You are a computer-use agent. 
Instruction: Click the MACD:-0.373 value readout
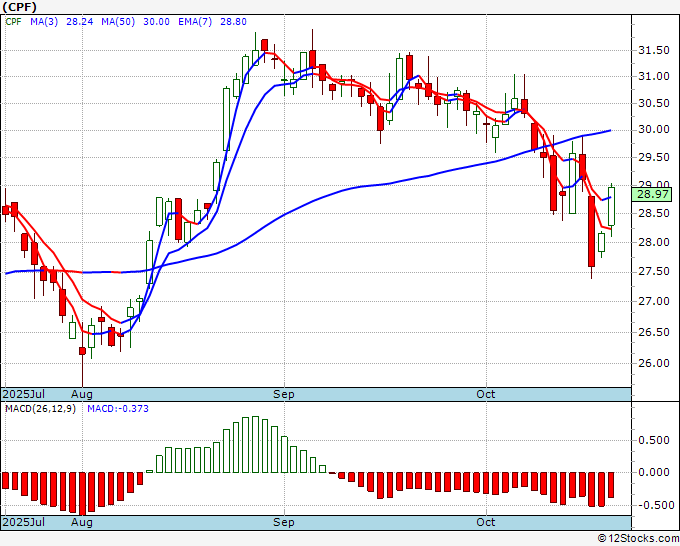coord(118,409)
